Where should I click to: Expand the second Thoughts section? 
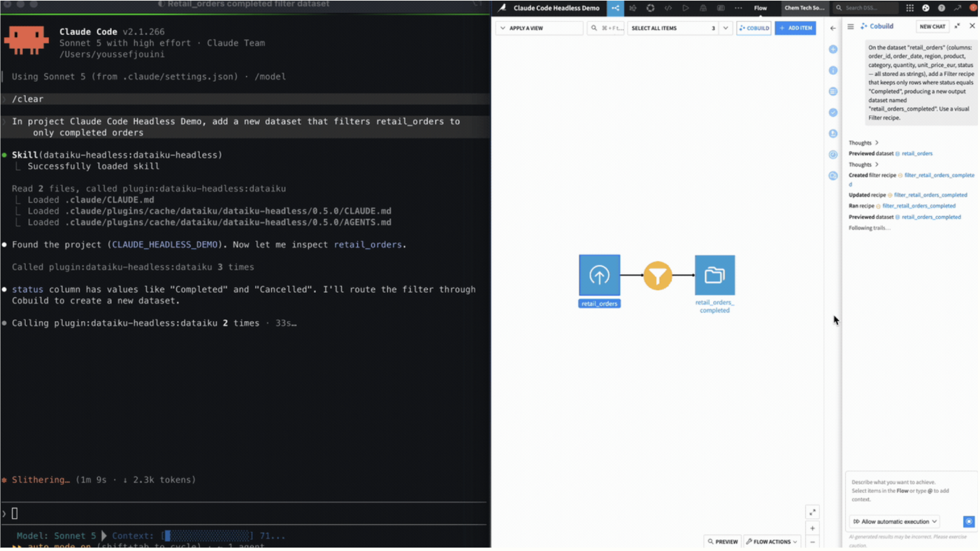[863, 164]
